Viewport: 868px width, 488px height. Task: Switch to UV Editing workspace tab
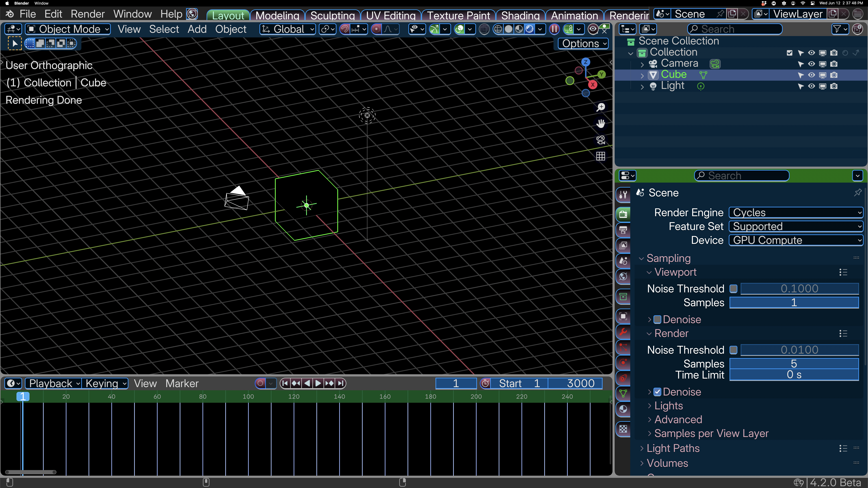pyautogui.click(x=391, y=15)
